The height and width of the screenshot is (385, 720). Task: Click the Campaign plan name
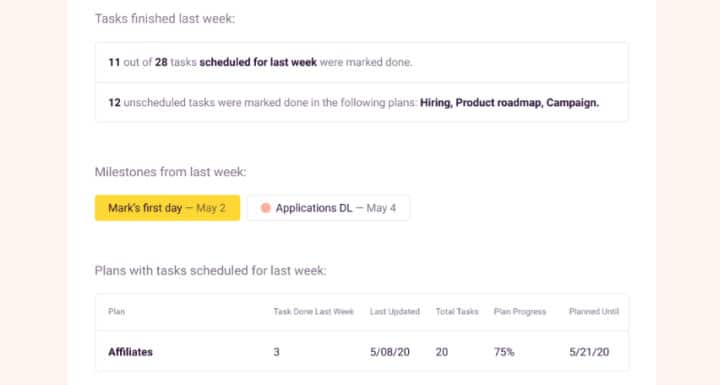tap(573, 102)
